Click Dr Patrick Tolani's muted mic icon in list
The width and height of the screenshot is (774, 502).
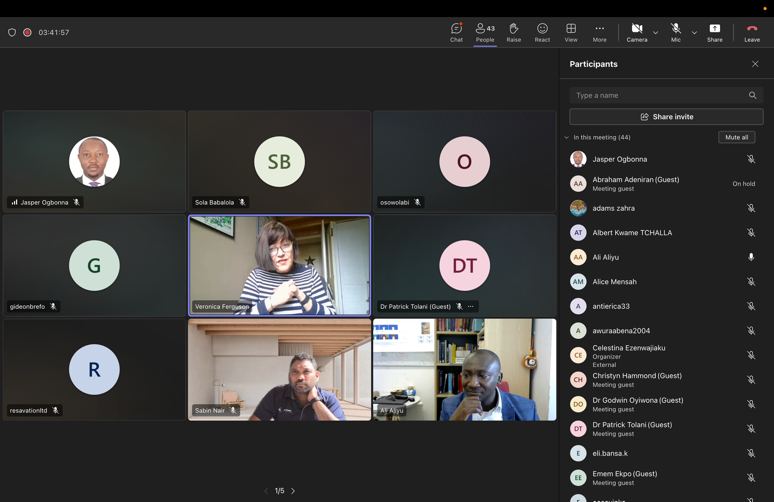coord(751,428)
